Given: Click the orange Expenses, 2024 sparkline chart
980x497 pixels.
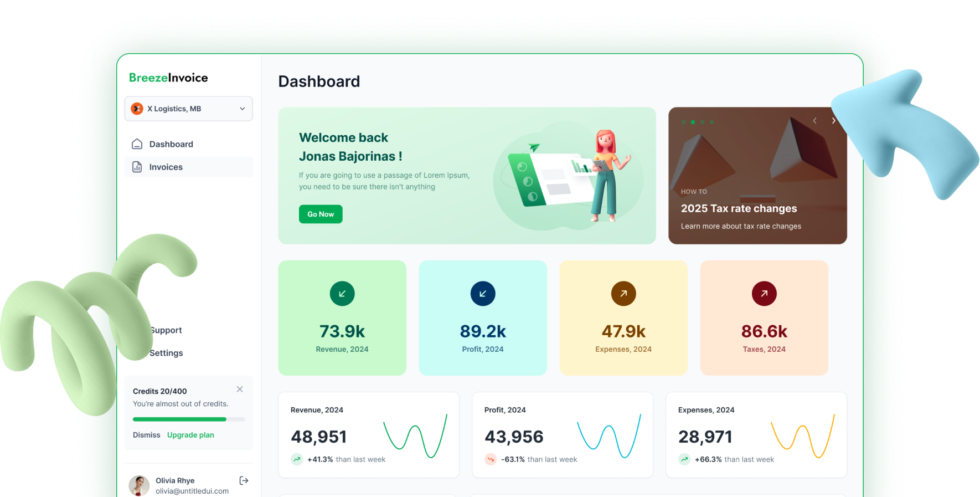Looking at the screenshot, I should pos(803,436).
